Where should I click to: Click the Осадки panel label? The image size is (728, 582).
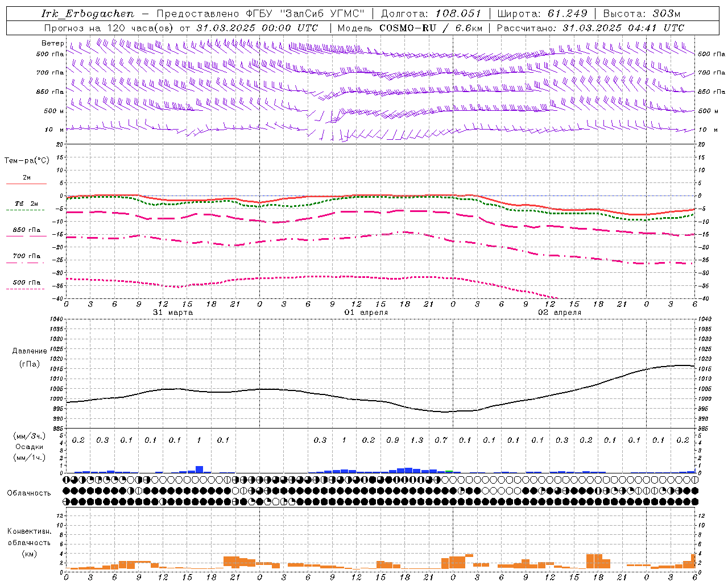pyautogui.click(x=30, y=447)
